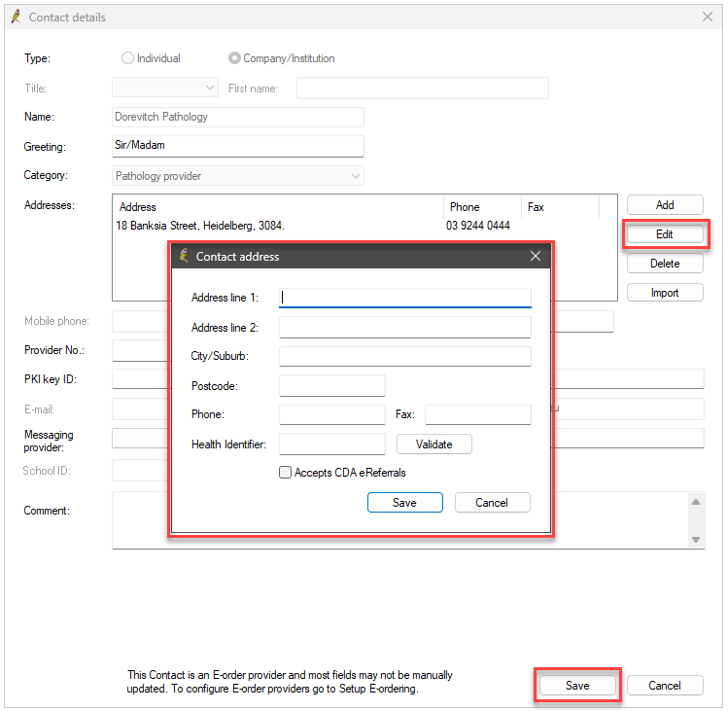Click Save in the Contact address dialog
The image size is (728, 711).
(x=405, y=503)
